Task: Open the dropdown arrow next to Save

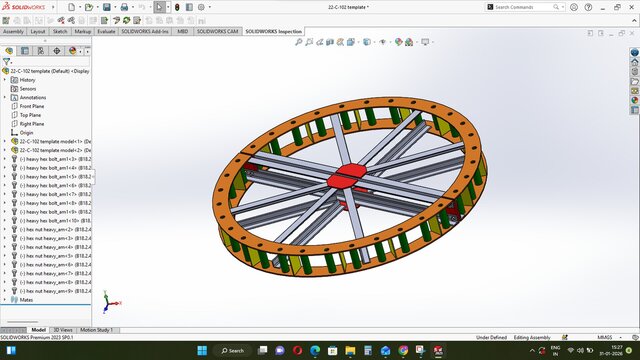Action: [x=115, y=7]
